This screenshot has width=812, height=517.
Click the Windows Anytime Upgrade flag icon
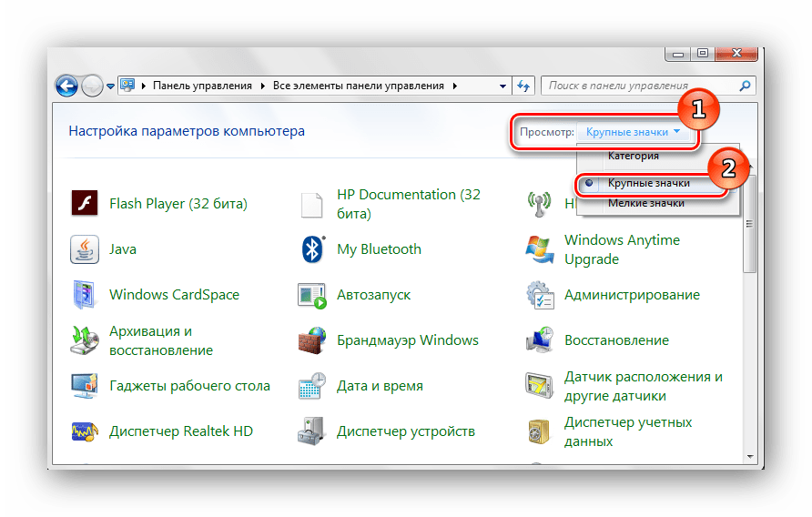[540, 249]
